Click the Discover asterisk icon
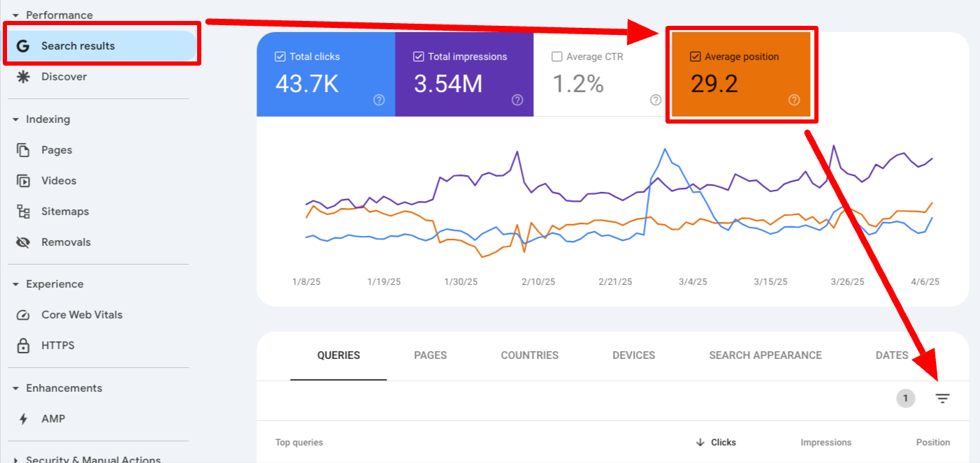Image resolution: width=980 pixels, height=463 pixels. point(23,77)
